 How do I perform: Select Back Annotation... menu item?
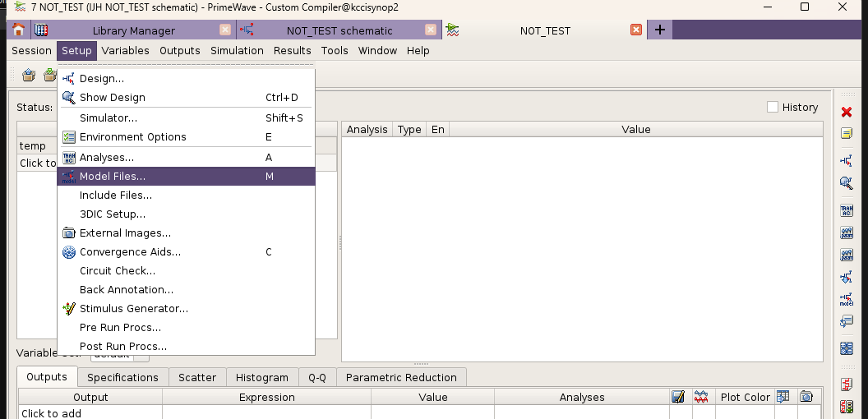186,289
